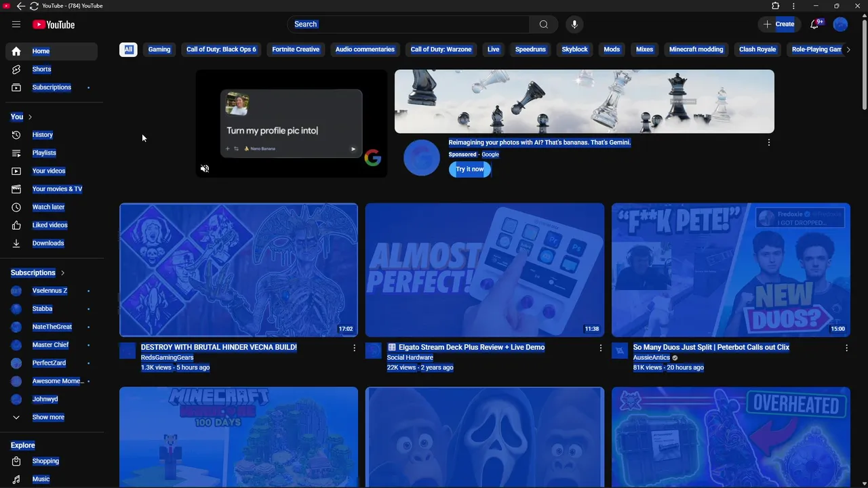868x488 pixels.
Task: Select the Clash Royale chip
Action: [757, 49]
